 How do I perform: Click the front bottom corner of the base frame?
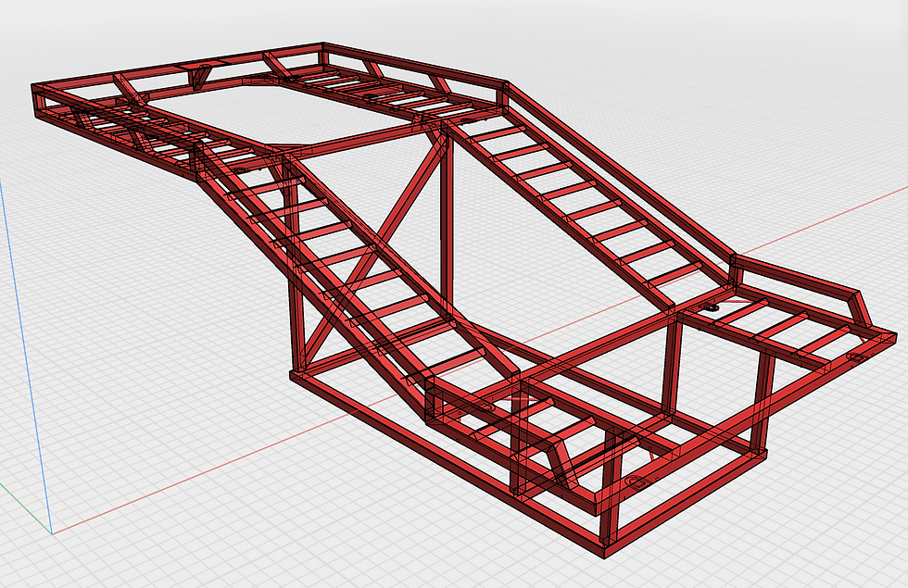pos(604,555)
